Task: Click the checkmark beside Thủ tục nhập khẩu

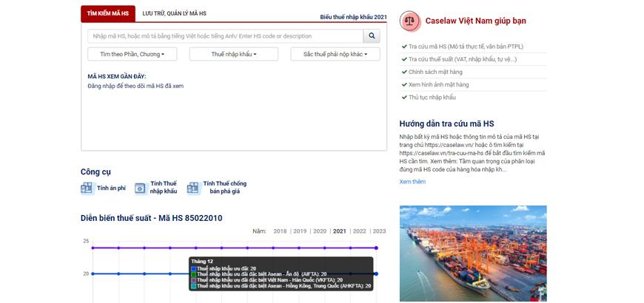Action: (404, 97)
